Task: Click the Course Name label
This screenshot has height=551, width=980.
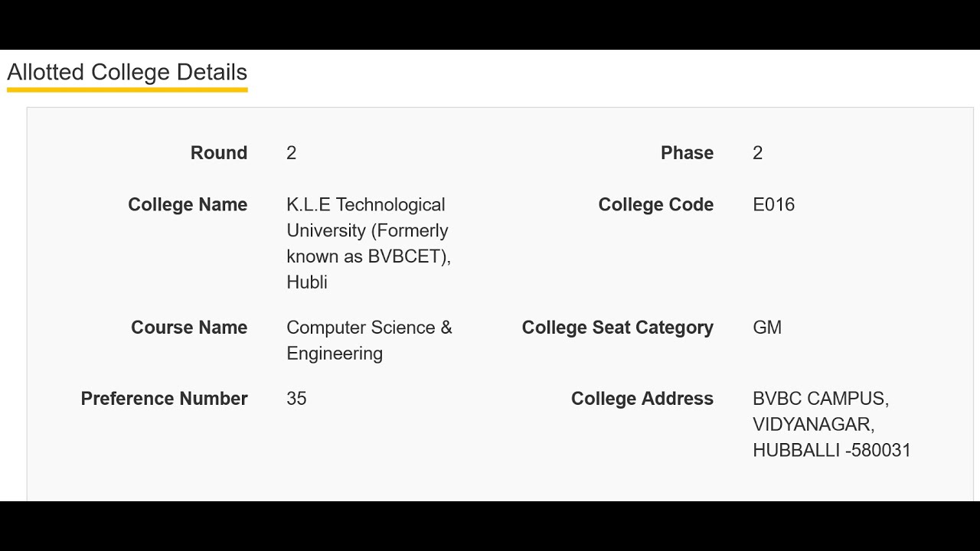Action: pos(189,328)
